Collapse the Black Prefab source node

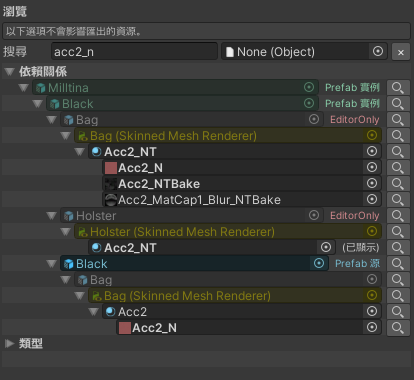(x=52, y=264)
